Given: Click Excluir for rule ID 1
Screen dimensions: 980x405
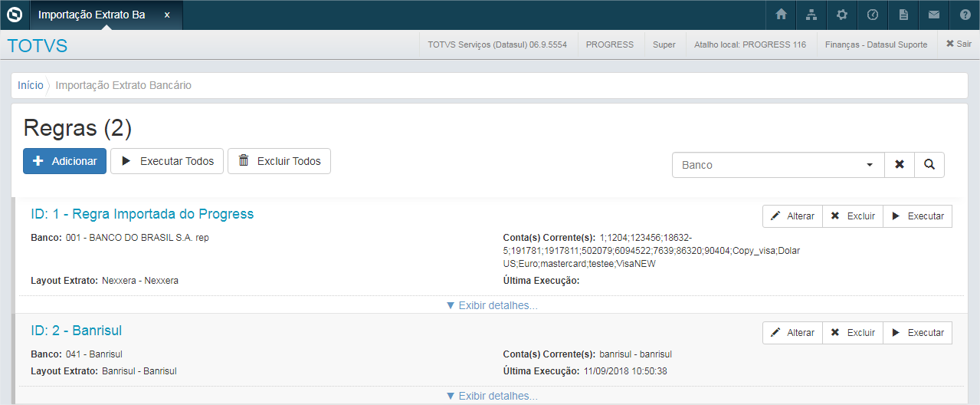Looking at the screenshot, I should point(853,216).
